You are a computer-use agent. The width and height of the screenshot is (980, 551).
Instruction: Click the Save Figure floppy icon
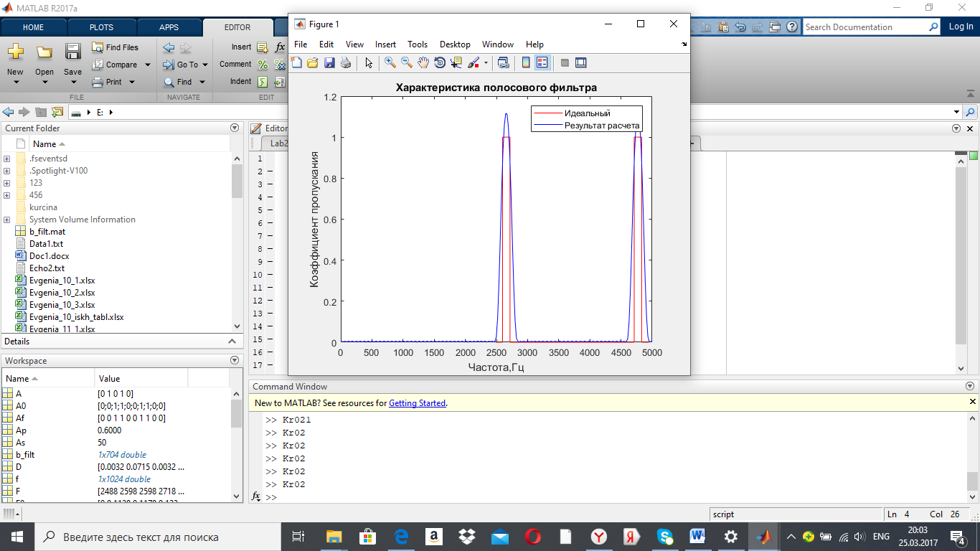coord(329,63)
